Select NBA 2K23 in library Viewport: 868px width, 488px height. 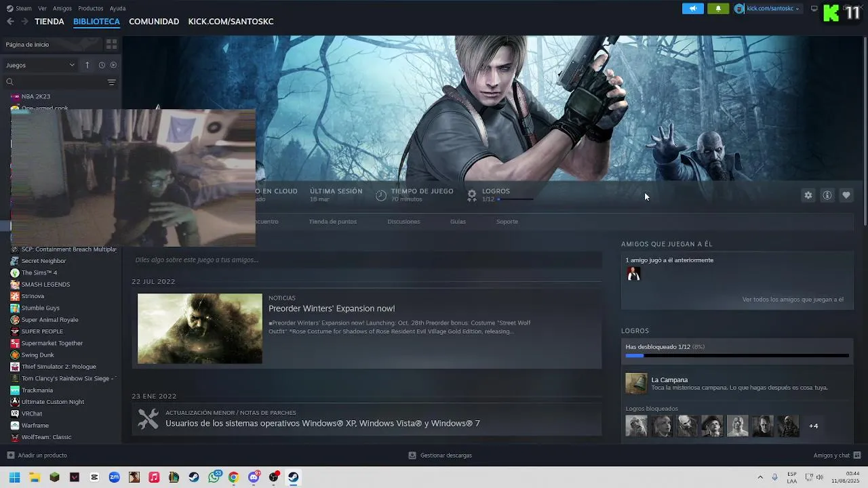(x=36, y=97)
